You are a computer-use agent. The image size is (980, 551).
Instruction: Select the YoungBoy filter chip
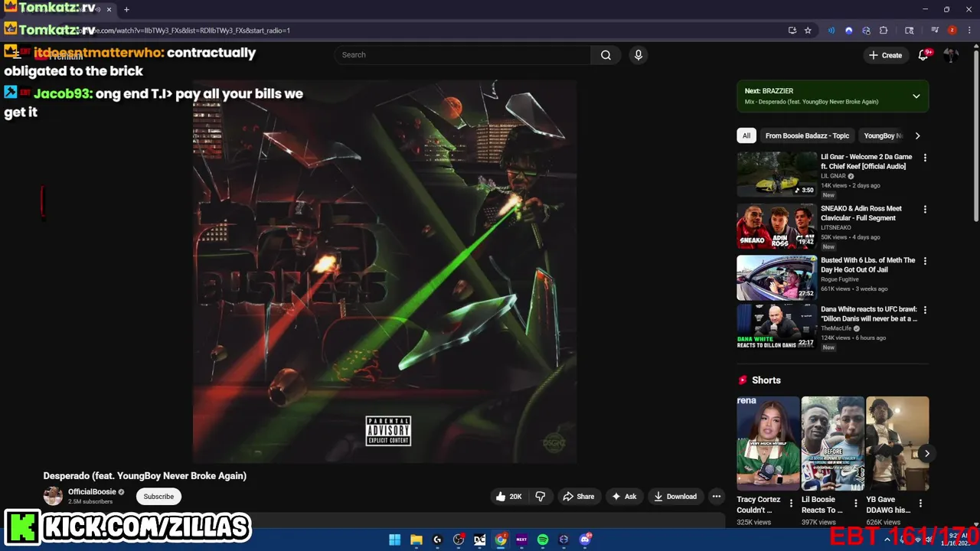point(883,135)
